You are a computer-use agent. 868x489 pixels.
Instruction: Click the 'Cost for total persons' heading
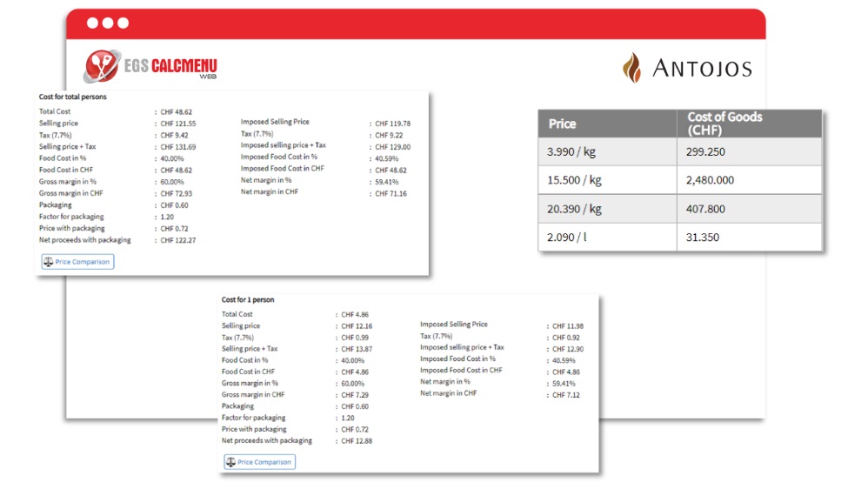pos(72,97)
